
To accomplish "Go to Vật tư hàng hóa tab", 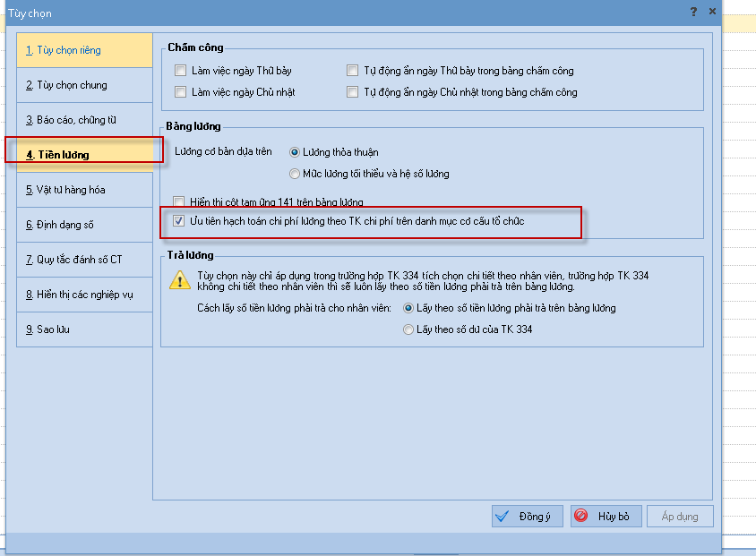I will click(83, 190).
